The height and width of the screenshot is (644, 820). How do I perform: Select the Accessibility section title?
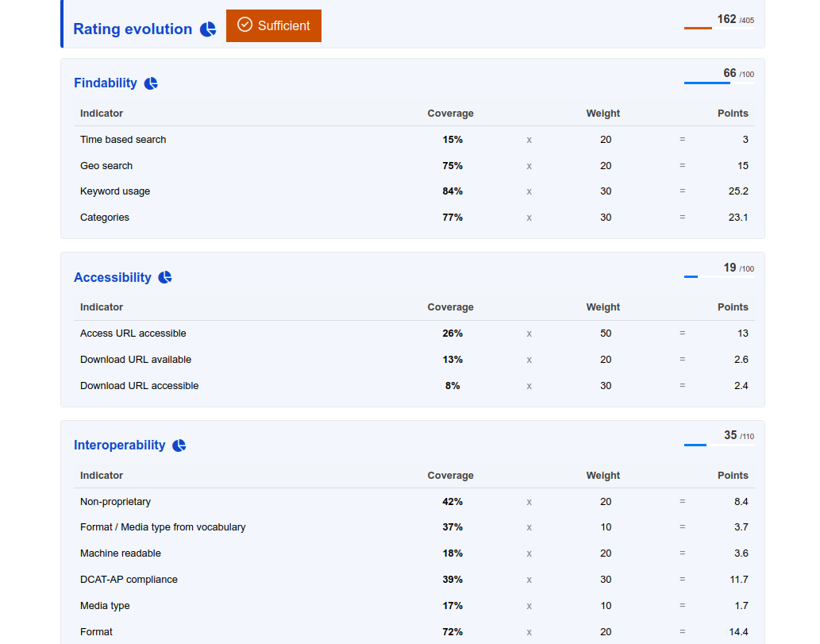pyautogui.click(x=112, y=278)
